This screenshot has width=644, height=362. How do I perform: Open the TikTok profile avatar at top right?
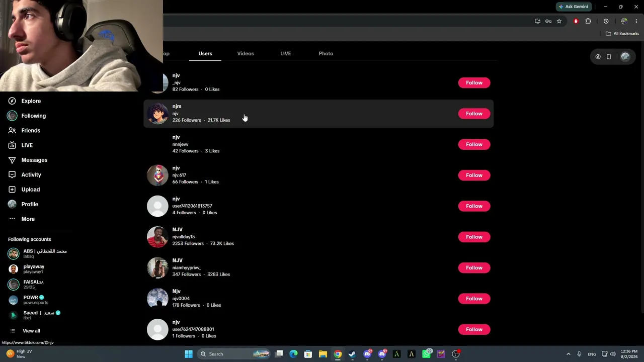pos(625,57)
